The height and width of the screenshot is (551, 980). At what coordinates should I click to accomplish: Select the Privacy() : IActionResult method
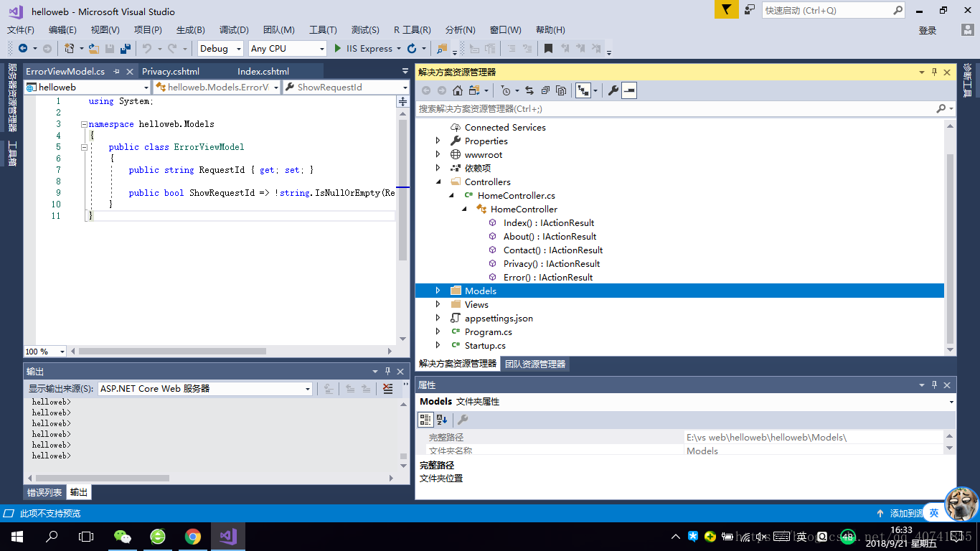pyautogui.click(x=551, y=263)
